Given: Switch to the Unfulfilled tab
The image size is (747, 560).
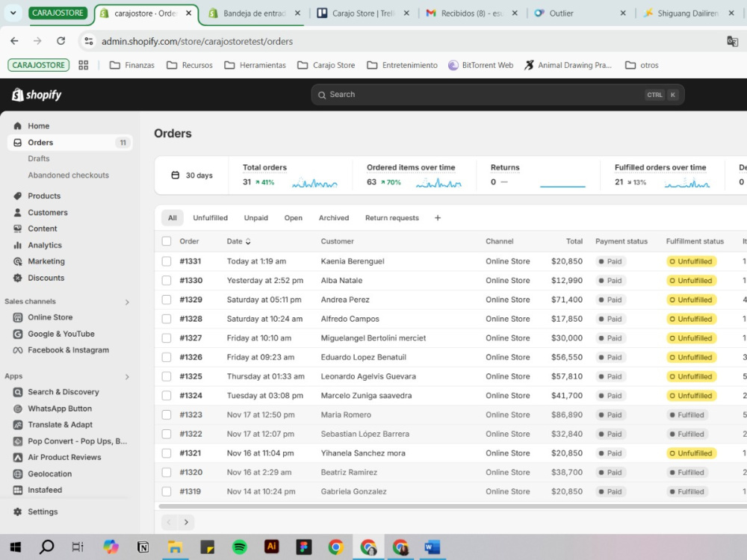Looking at the screenshot, I should pos(210,217).
